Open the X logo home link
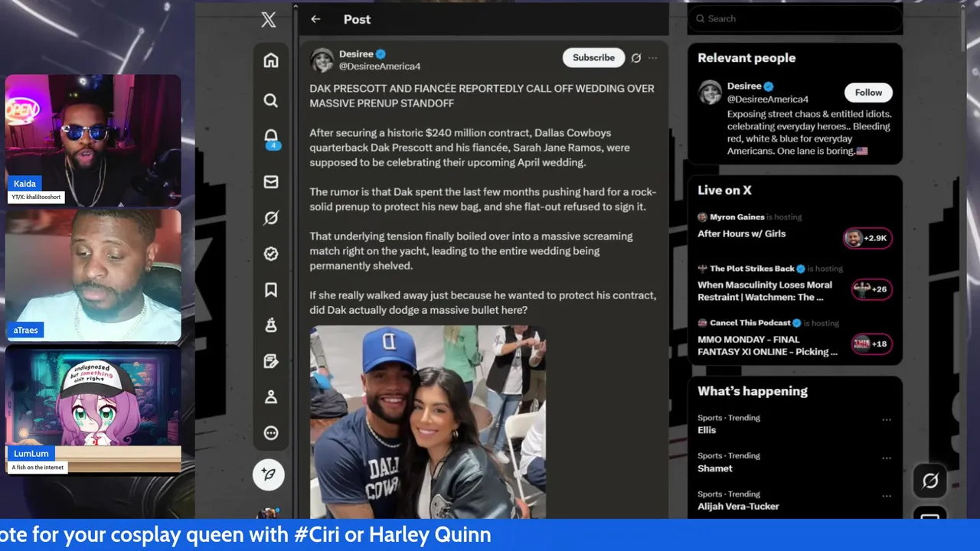The height and width of the screenshot is (551, 980). click(269, 20)
